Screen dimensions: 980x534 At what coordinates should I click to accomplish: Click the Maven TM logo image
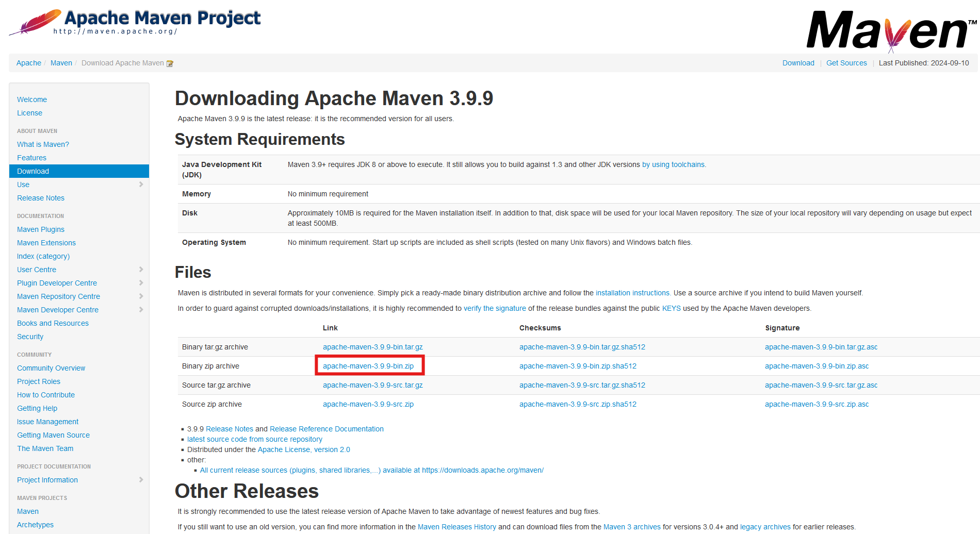[x=890, y=28]
